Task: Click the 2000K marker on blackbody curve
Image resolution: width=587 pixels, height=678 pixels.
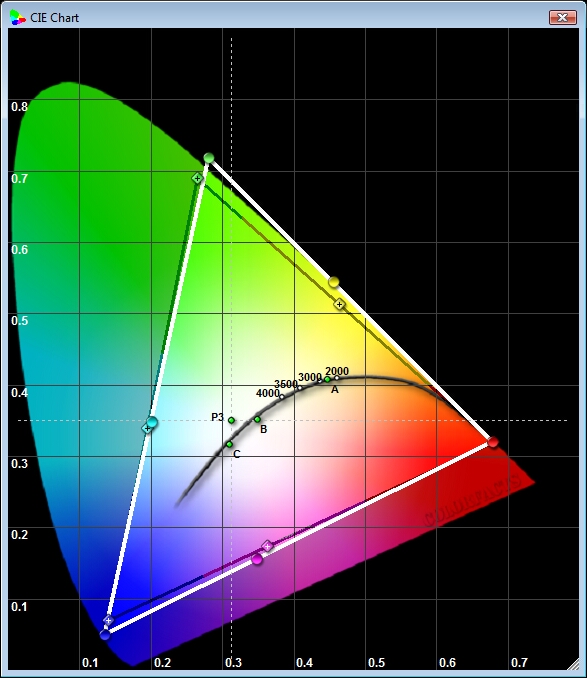Action: point(337,378)
